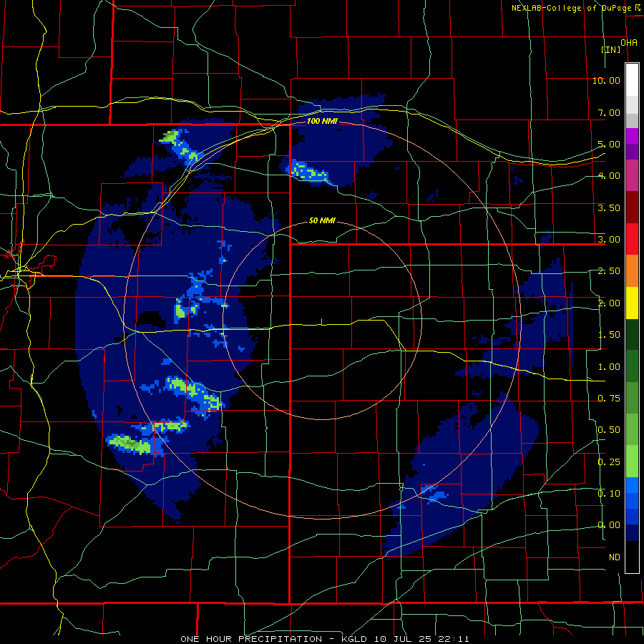Click the 0.00 legend value
The image size is (644, 644).
point(609,525)
